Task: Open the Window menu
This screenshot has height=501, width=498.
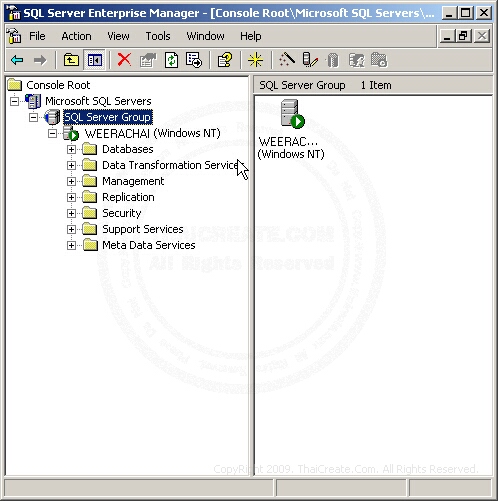Action: point(205,36)
